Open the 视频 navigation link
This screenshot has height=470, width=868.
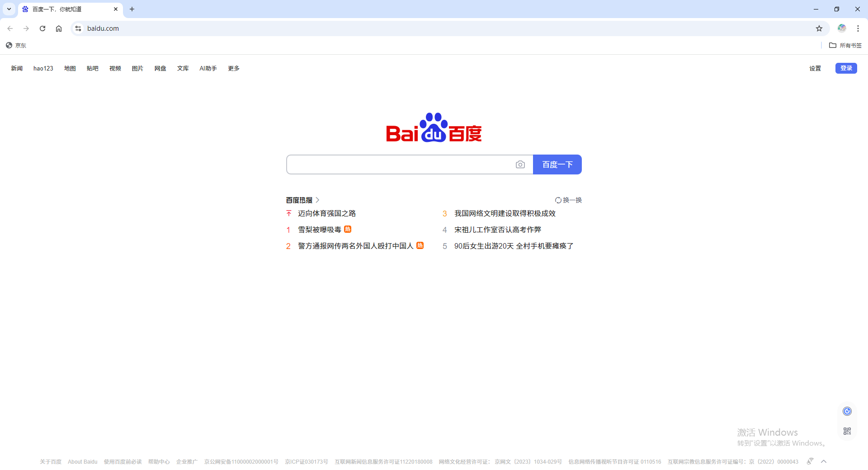(115, 68)
